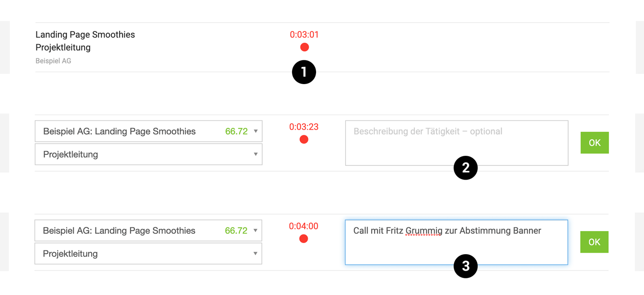Click the 0:03:23 timer value
This screenshot has height=295, width=644.
tap(304, 127)
